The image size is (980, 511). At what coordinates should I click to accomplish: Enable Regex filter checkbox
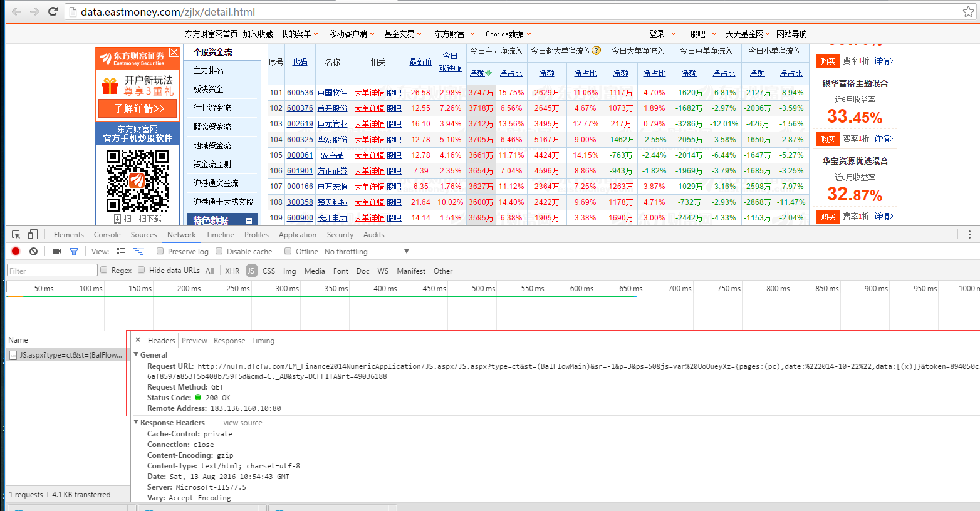tap(104, 270)
